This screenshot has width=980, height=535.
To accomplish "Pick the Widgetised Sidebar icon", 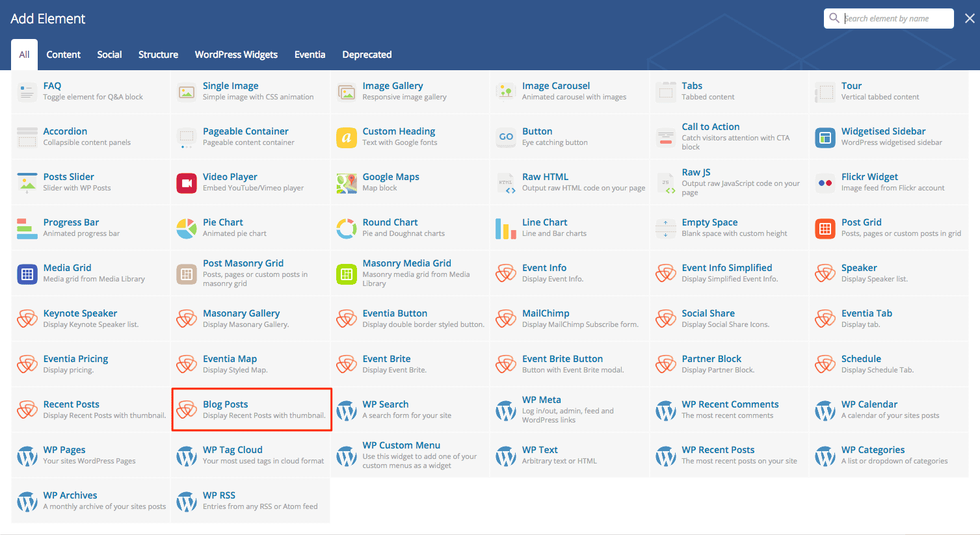I will click(x=825, y=138).
